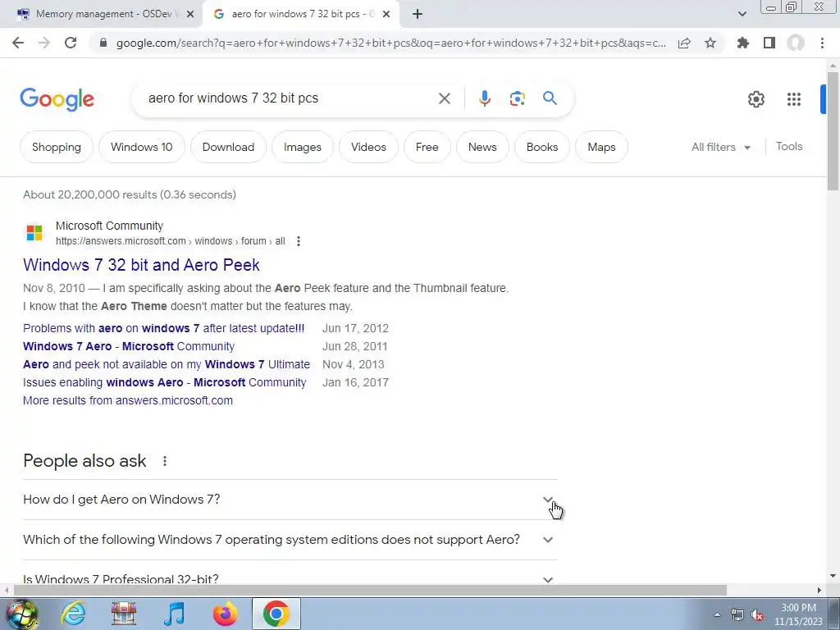Click the forward navigation arrow

click(x=44, y=43)
